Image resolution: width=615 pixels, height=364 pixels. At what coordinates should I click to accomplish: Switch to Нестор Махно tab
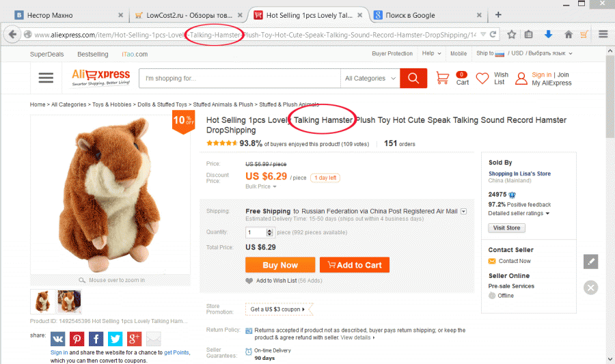(x=68, y=15)
